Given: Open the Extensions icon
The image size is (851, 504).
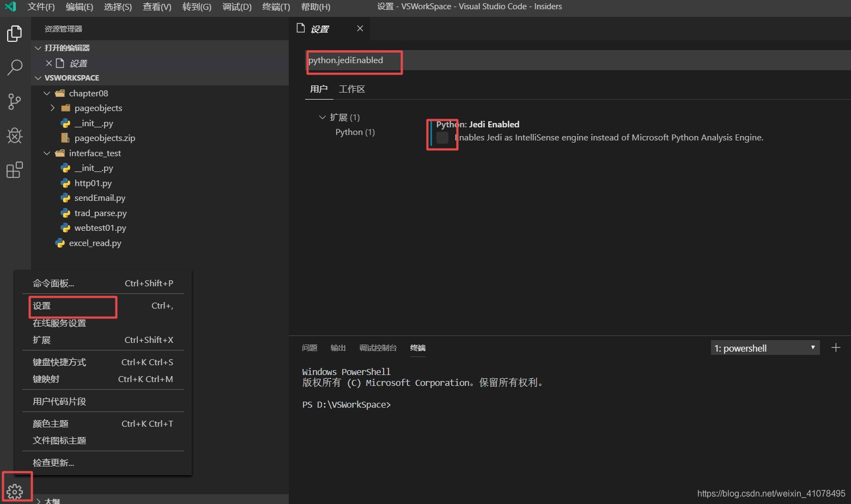Looking at the screenshot, I should (x=14, y=170).
